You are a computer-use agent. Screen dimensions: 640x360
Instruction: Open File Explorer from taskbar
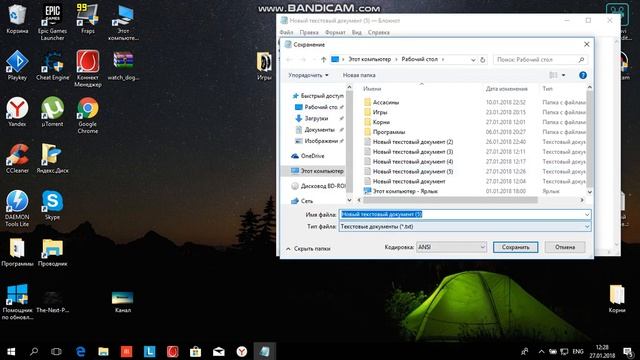pos(103,351)
